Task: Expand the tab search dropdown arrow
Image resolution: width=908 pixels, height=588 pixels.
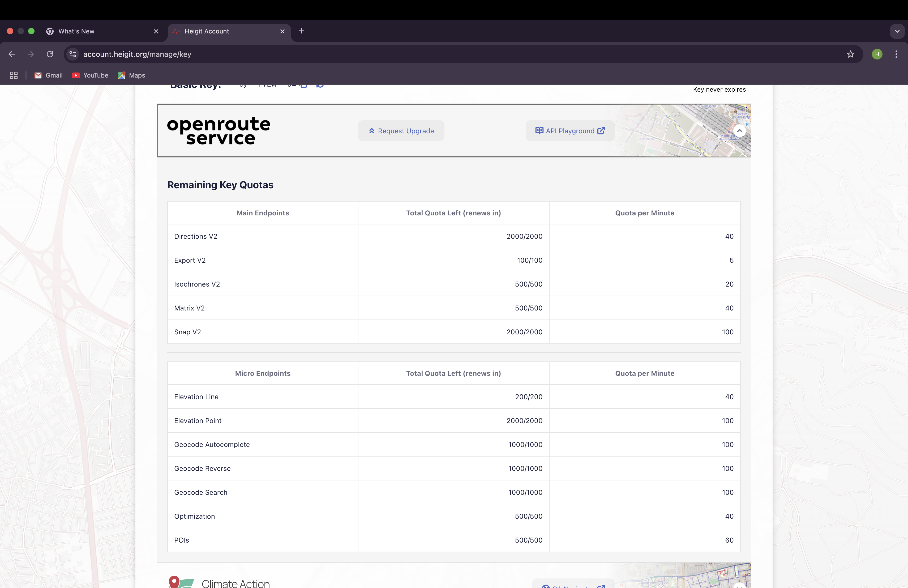Action: pos(897,31)
